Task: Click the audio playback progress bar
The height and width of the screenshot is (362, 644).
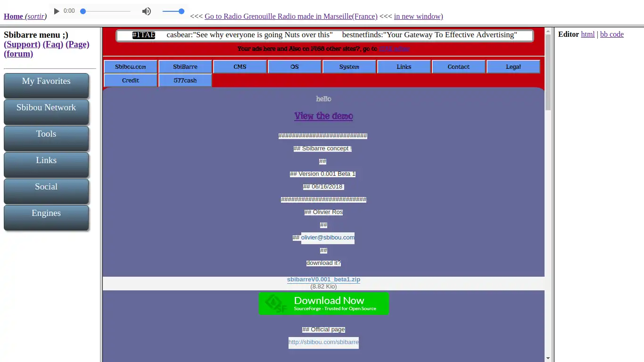Action: click(106, 11)
